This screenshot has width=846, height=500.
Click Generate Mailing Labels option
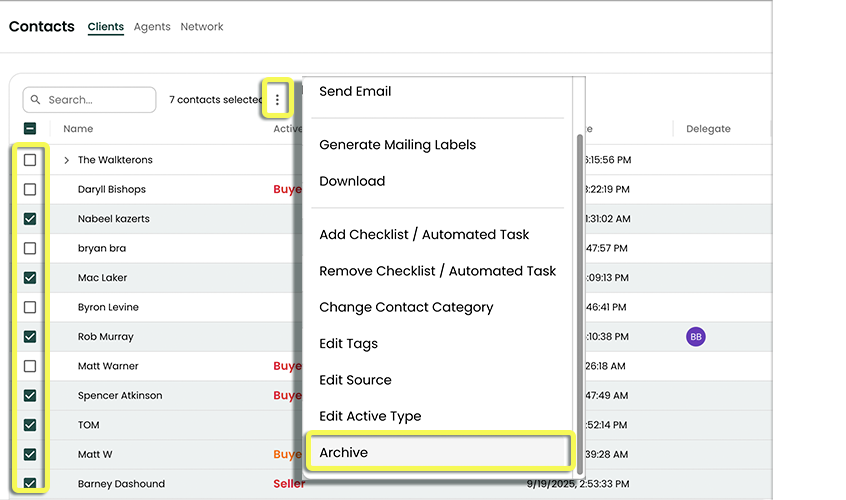coord(397,145)
